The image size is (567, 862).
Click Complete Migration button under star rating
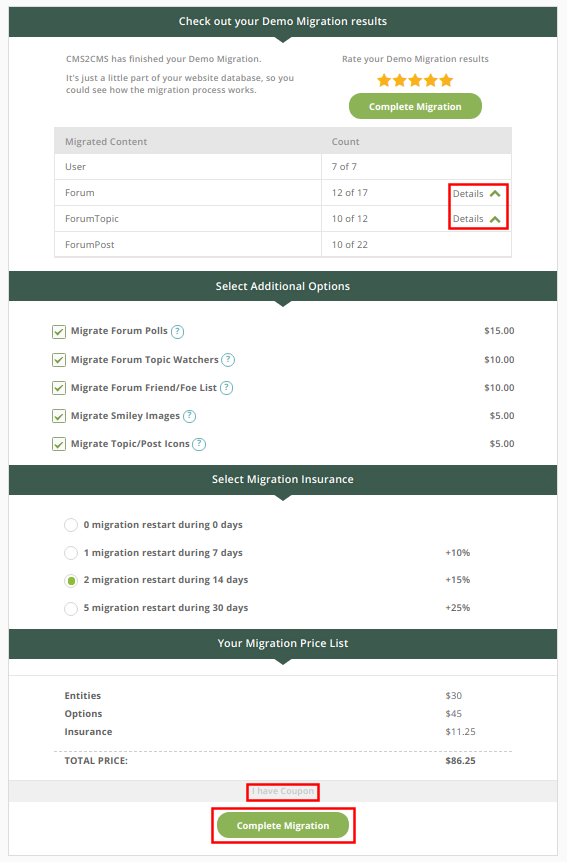click(415, 107)
